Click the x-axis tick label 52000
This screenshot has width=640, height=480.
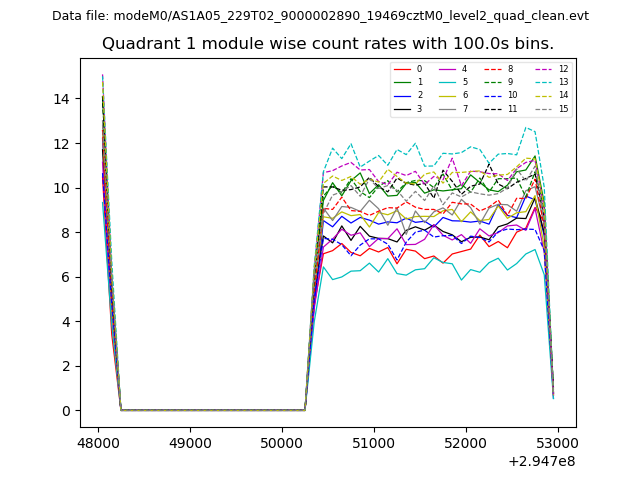[466, 443]
